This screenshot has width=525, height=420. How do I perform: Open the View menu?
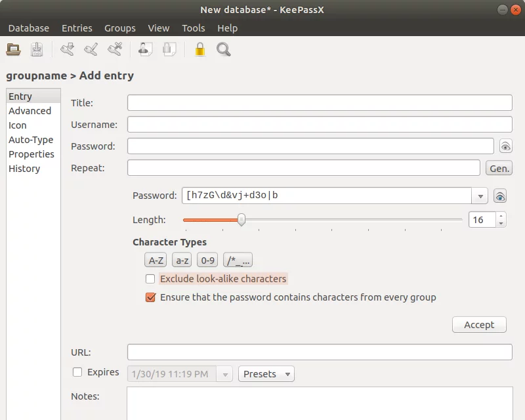(x=159, y=28)
